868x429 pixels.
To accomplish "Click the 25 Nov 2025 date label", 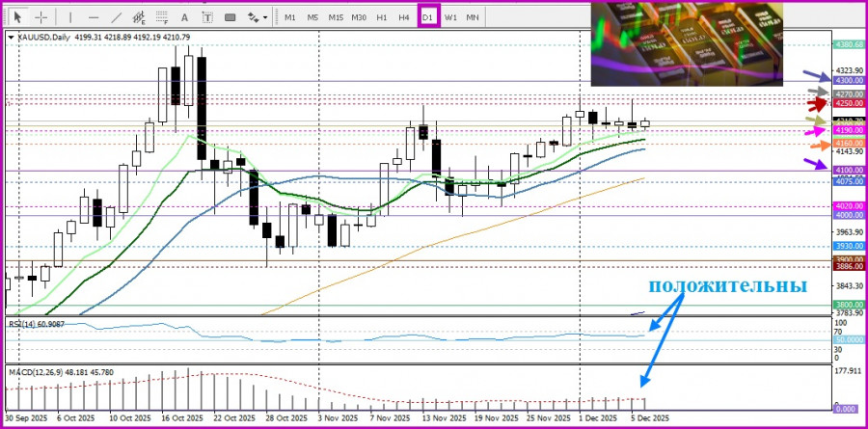I will click(x=548, y=418).
